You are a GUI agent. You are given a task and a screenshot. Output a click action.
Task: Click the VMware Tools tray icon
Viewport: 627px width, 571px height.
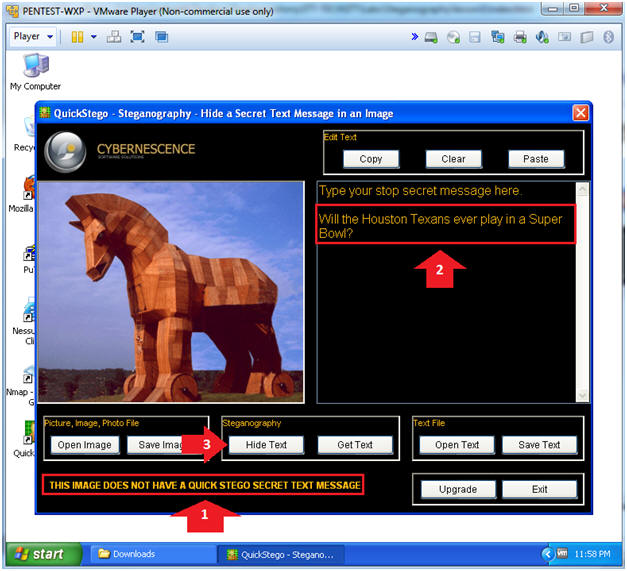[x=562, y=554]
